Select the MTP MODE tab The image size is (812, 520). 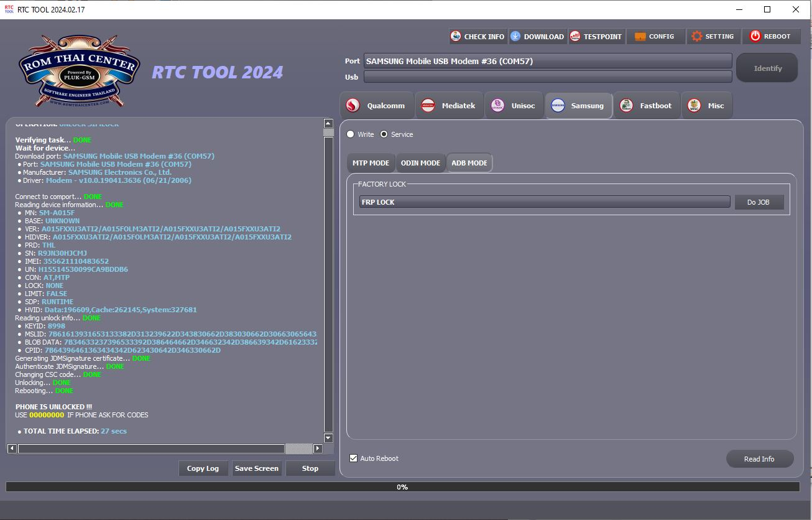pyautogui.click(x=371, y=163)
